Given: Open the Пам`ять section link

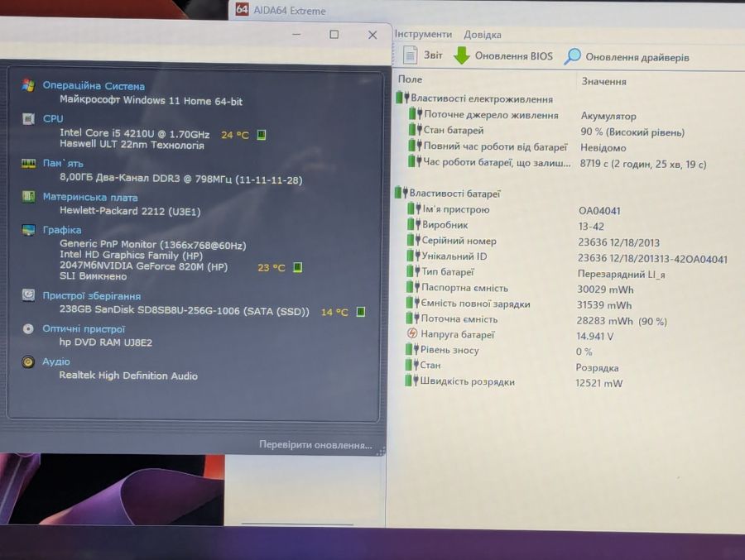Looking at the screenshot, I should coord(63,163).
